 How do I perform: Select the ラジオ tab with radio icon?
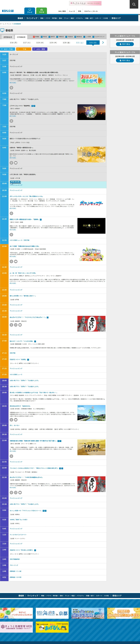coord(41,11)
